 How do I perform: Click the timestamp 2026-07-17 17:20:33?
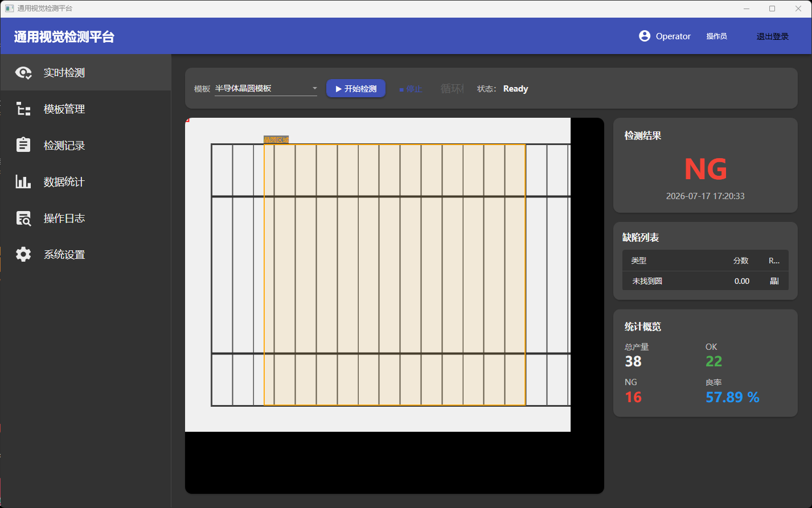click(706, 196)
